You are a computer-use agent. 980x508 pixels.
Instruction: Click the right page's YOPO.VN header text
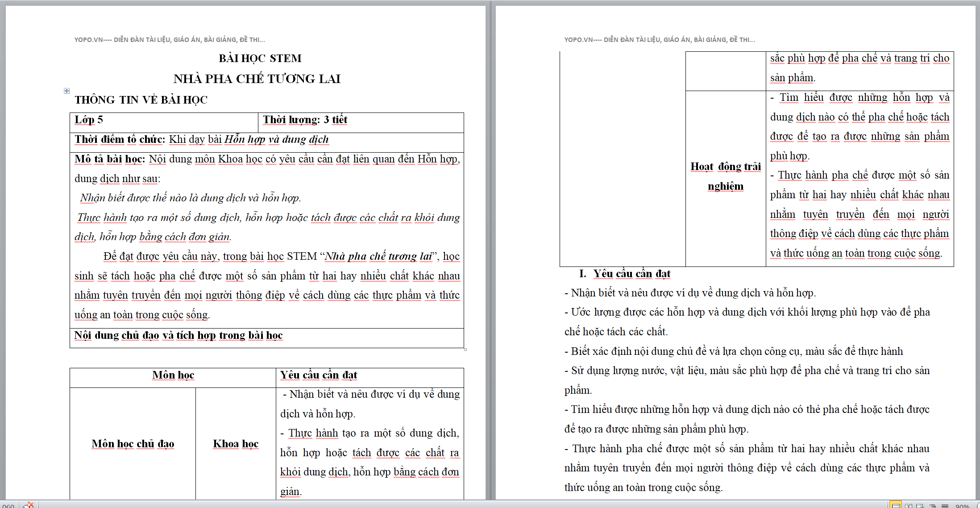(660, 40)
